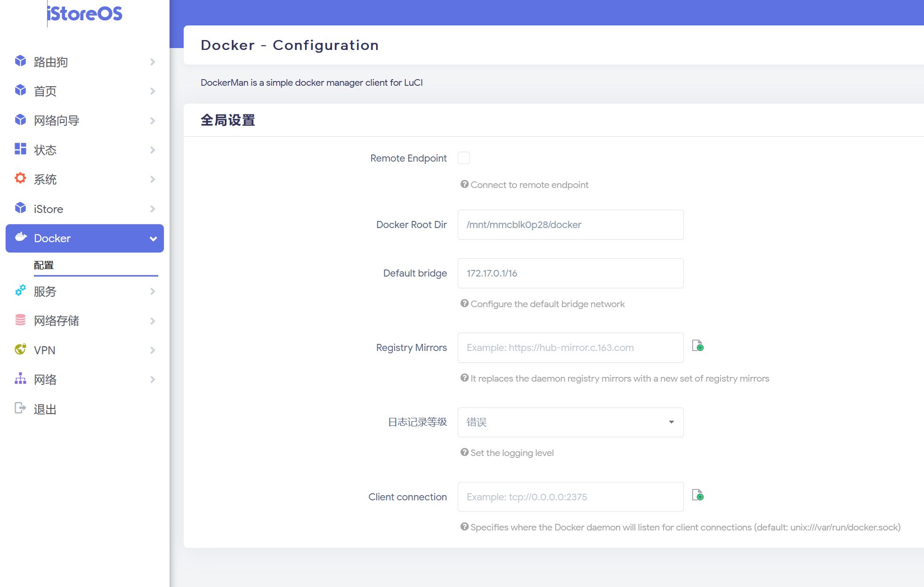This screenshot has width=924, height=587.
Task: Focus the Registry Mirrors field
Action: [x=570, y=348]
